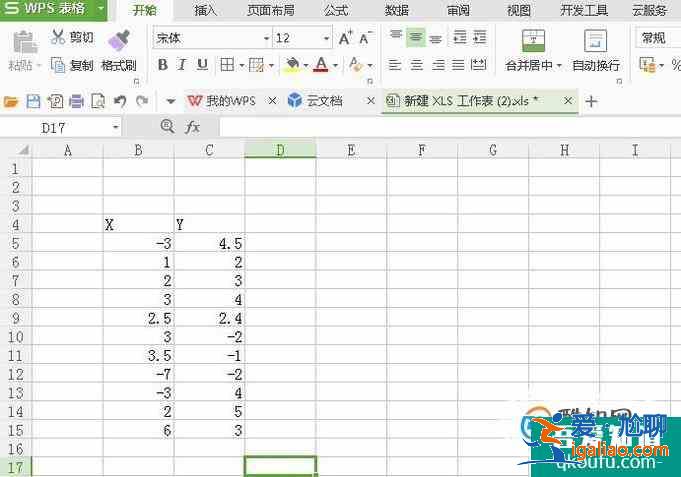The width and height of the screenshot is (681, 477).
Task: Open font color dropdown arrow
Action: (335, 66)
